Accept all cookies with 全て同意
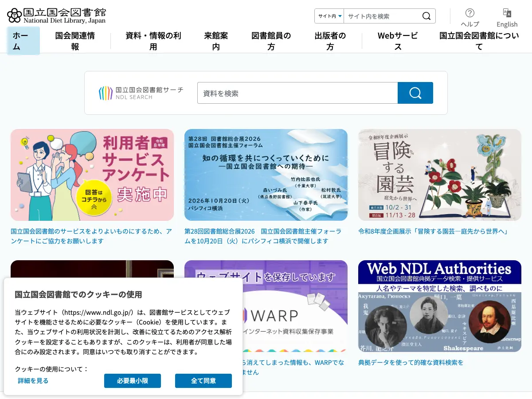This screenshot has width=532, height=399. 203,381
